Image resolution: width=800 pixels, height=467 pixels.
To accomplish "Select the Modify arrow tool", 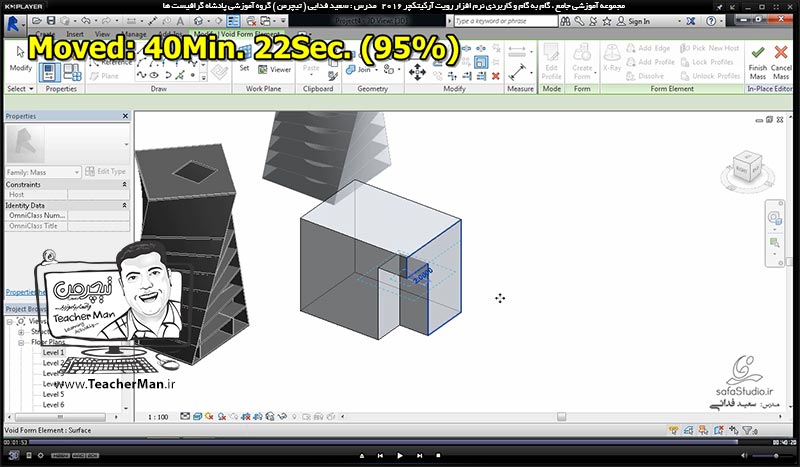I will coord(20,59).
